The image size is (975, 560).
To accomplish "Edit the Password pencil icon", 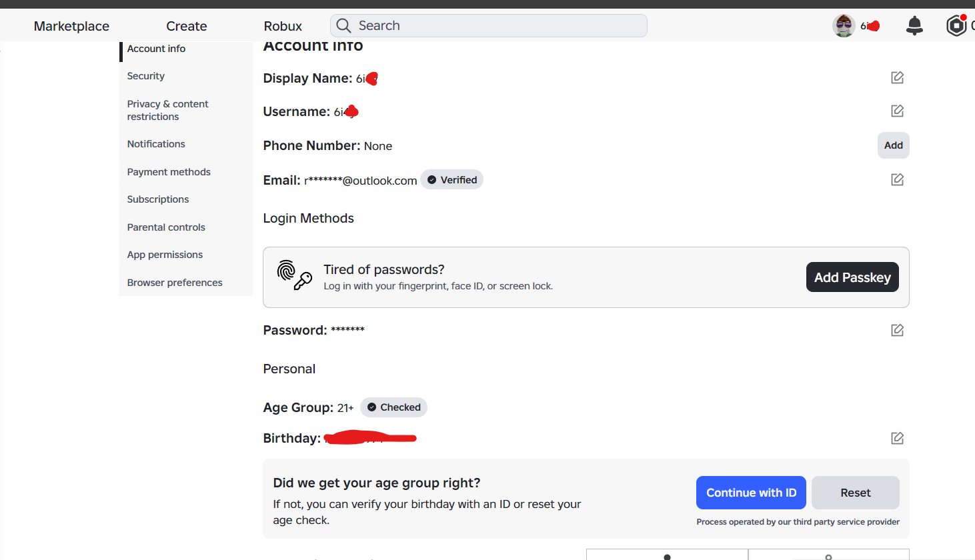I will (897, 330).
